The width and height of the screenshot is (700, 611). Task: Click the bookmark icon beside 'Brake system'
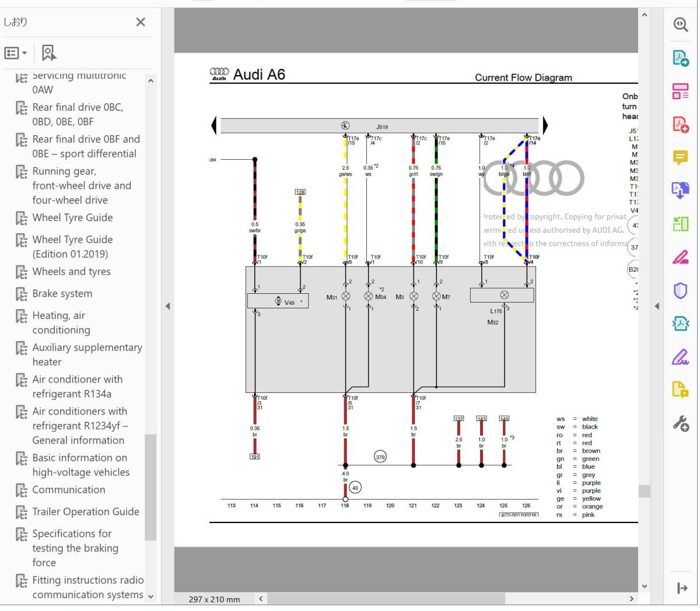click(x=22, y=294)
